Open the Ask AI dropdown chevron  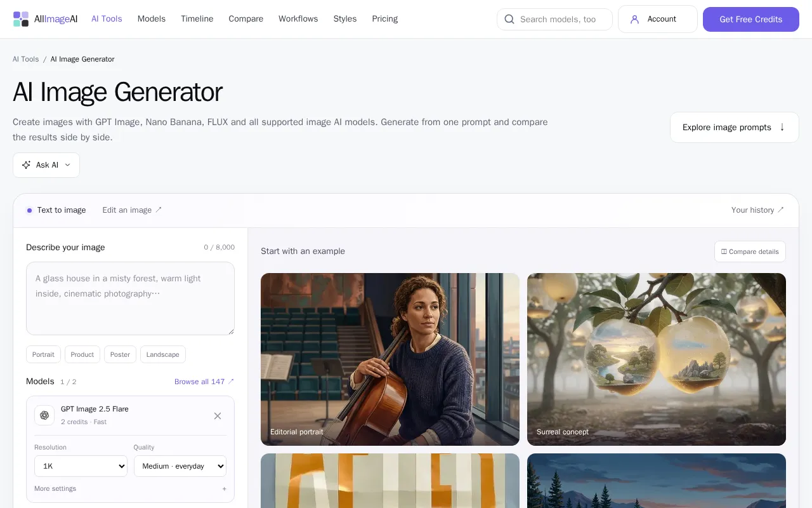pyautogui.click(x=67, y=165)
